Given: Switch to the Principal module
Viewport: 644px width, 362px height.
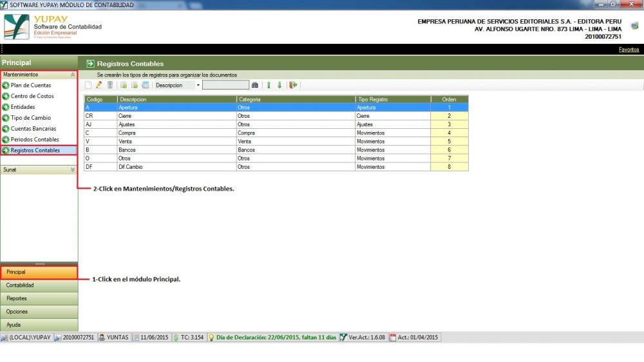Looking at the screenshot, I should (39, 272).
